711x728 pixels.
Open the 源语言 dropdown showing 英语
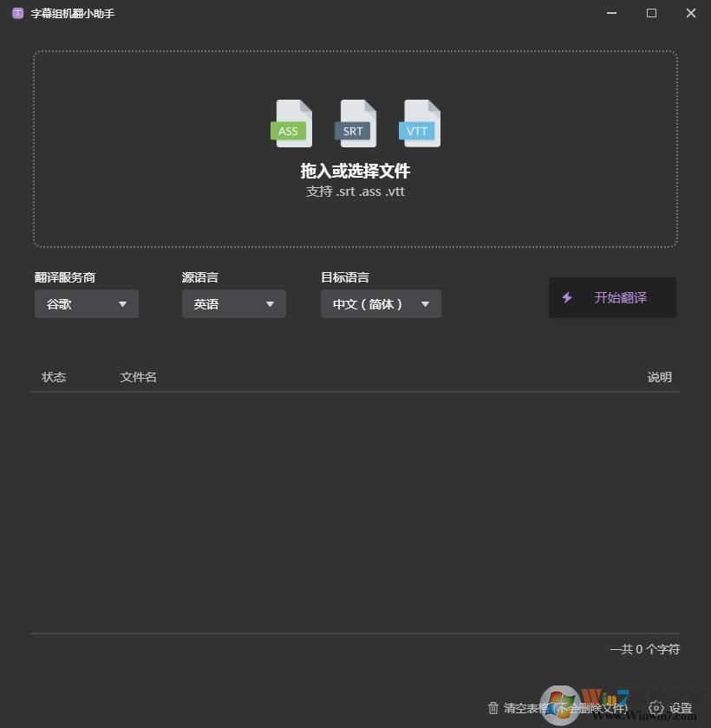(233, 303)
